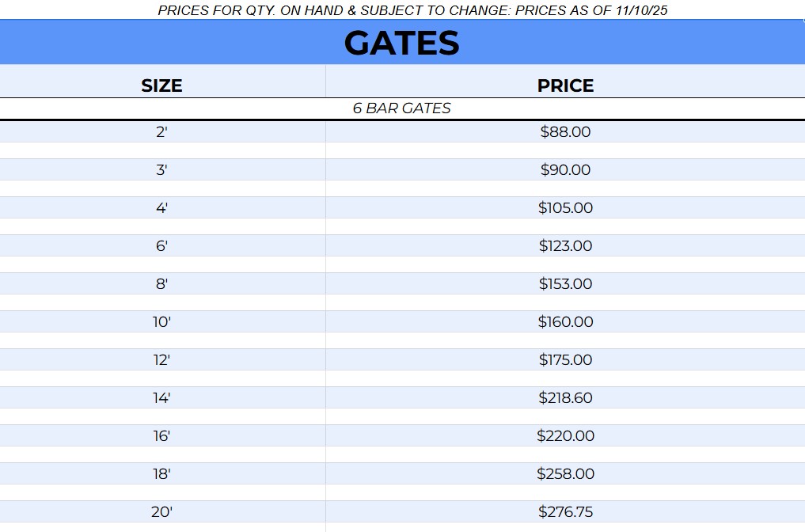Click the $90.00 price cell
This screenshot has width=805, height=532.
click(x=565, y=170)
